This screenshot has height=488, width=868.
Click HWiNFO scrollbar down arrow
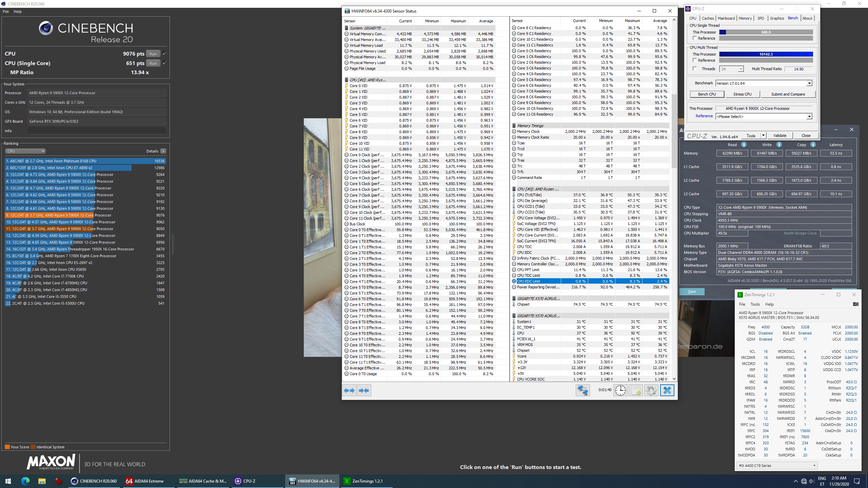coord(674,379)
